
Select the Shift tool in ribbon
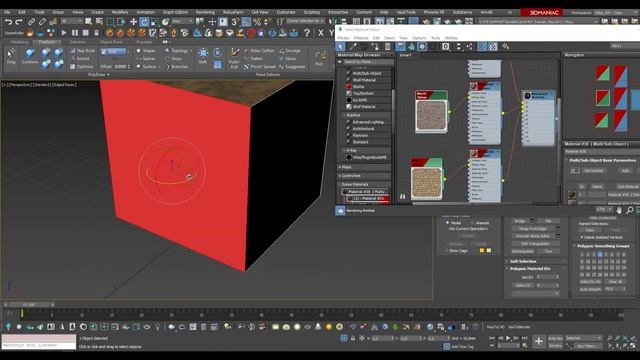(203, 56)
